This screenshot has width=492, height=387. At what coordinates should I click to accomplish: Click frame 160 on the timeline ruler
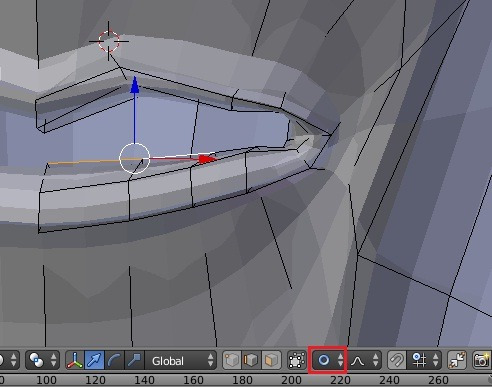pos(193,380)
